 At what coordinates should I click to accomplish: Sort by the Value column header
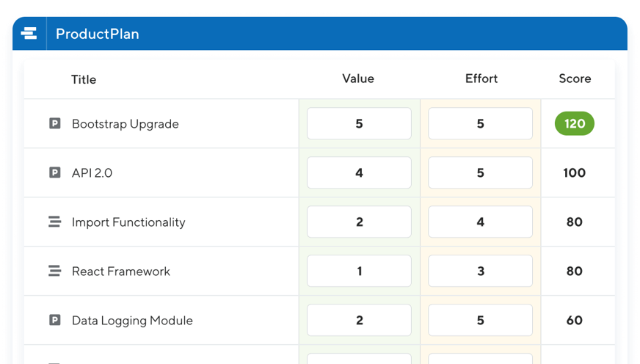(x=358, y=79)
